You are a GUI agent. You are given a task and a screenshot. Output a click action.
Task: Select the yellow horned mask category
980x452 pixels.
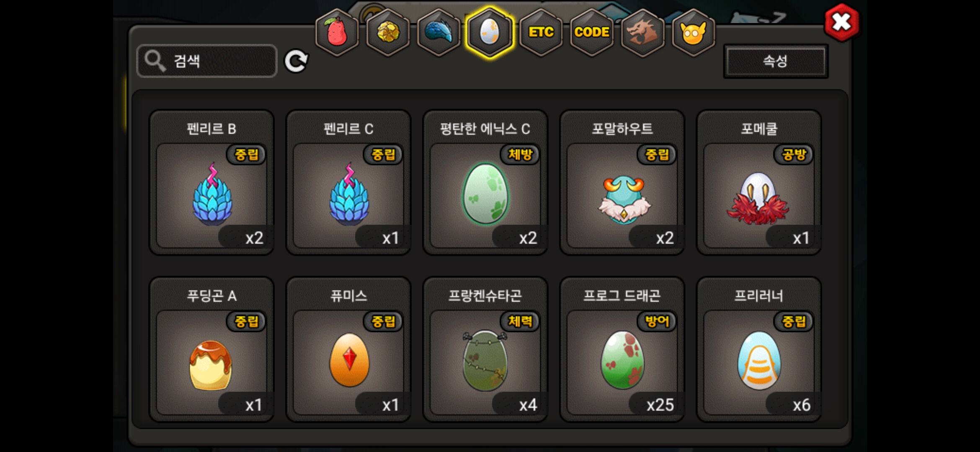(x=694, y=32)
